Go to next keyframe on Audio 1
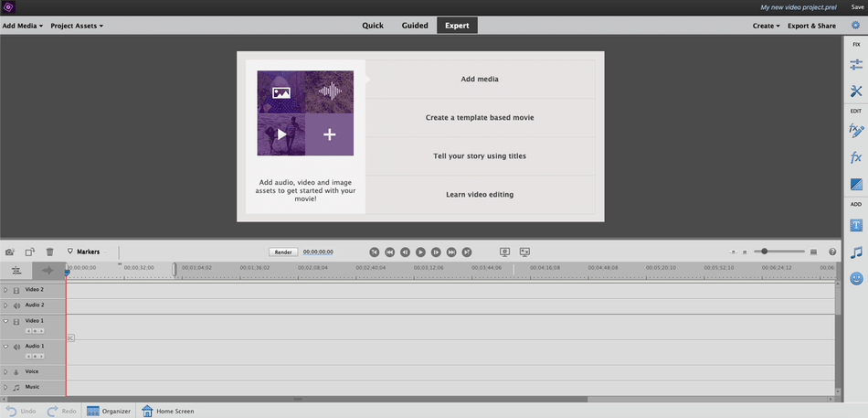This screenshot has width=868, height=418. pos(41,356)
